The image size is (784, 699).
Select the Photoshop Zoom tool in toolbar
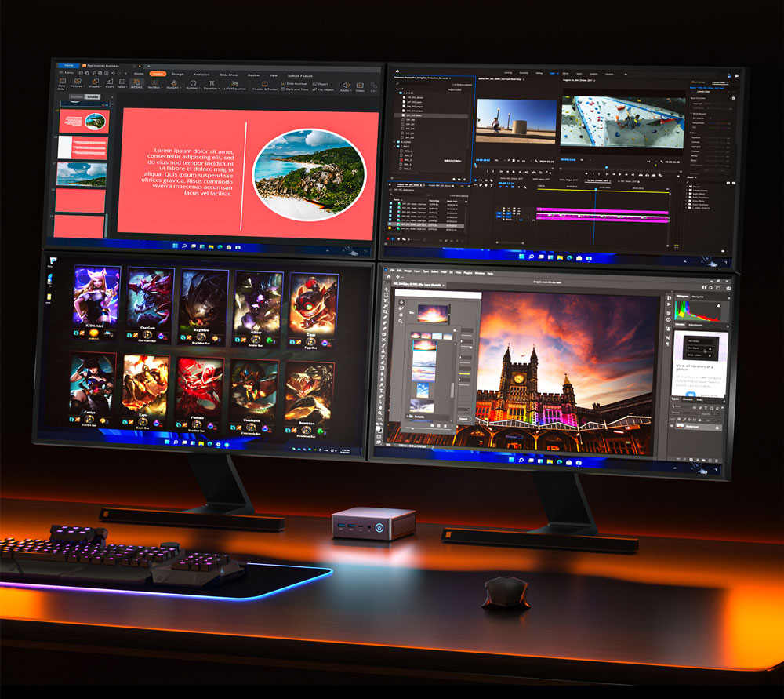pos(382,413)
